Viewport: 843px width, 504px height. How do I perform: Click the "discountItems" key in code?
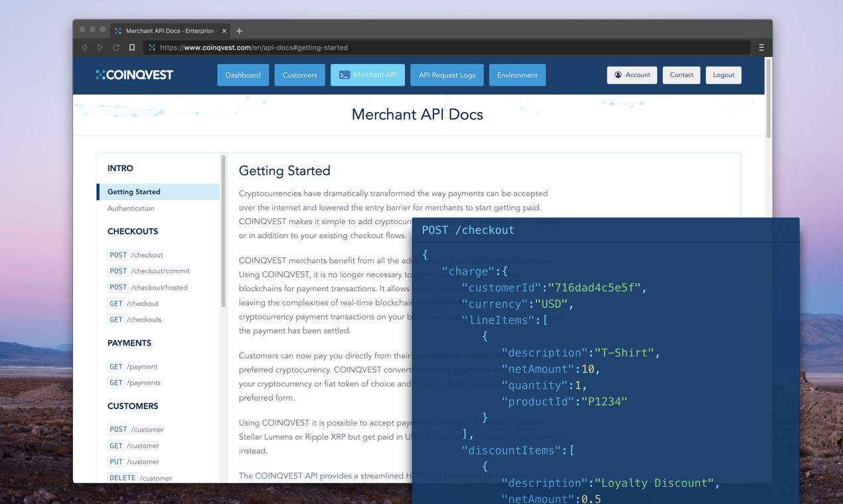[x=511, y=450]
